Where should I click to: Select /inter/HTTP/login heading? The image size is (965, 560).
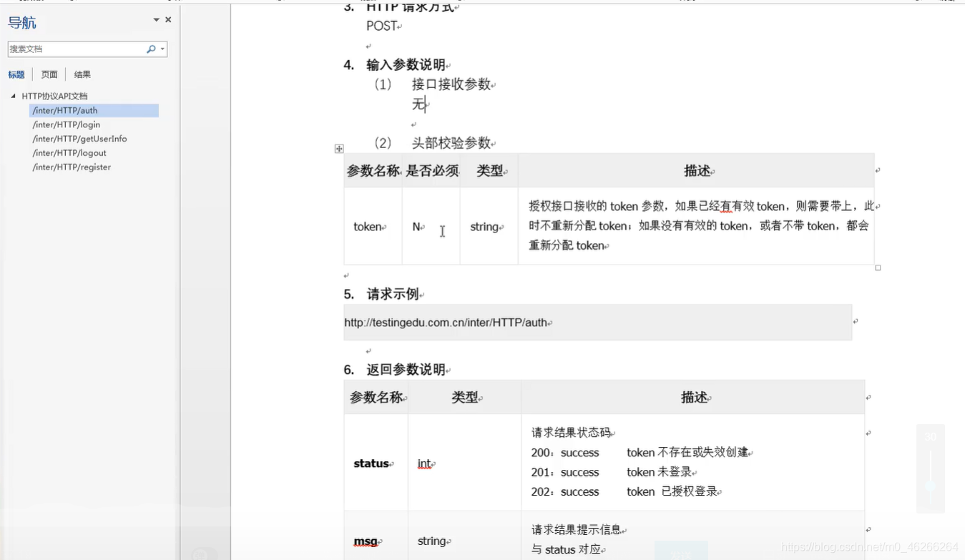[66, 124]
